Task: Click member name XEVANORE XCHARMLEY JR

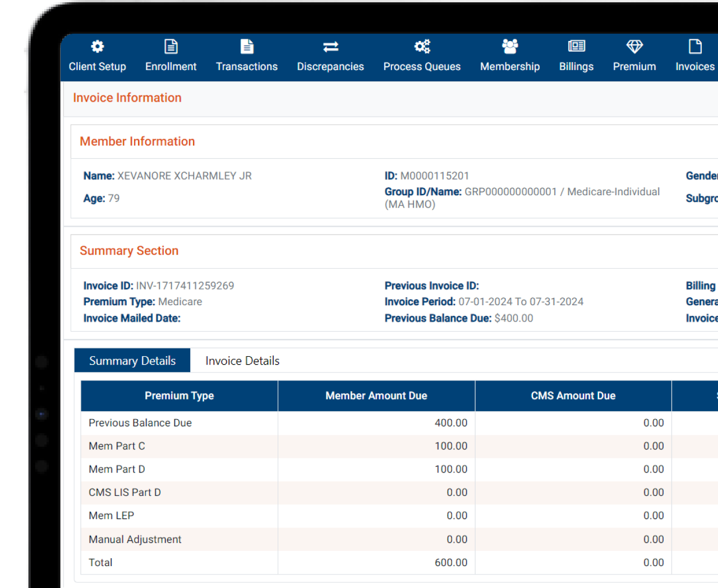Action: [185, 176]
